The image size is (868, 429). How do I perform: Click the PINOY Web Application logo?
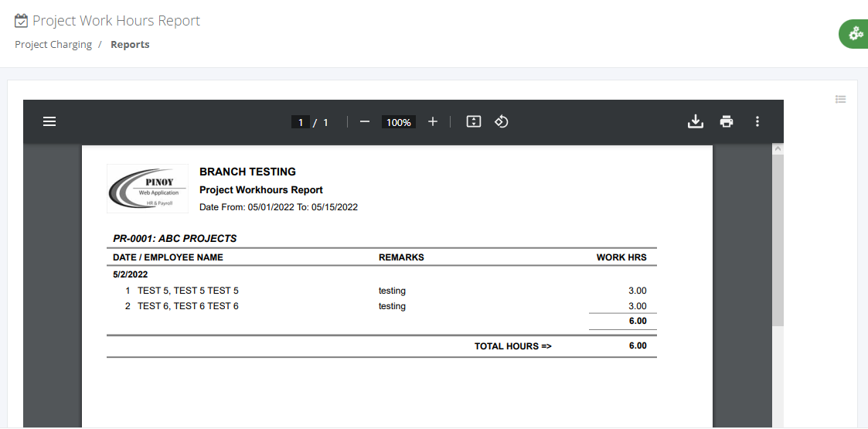[148, 188]
